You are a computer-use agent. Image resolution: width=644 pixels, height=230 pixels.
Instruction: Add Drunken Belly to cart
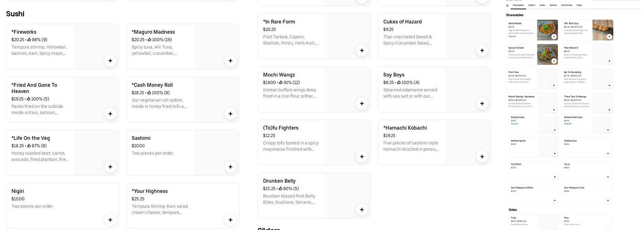362,210
